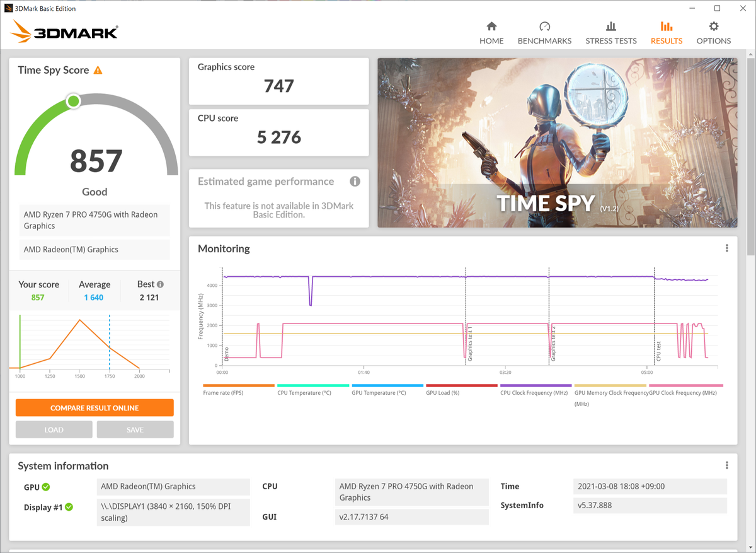Click the best score 2 121
This screenshot has height=553, width=756.
[x=149, y=298]
